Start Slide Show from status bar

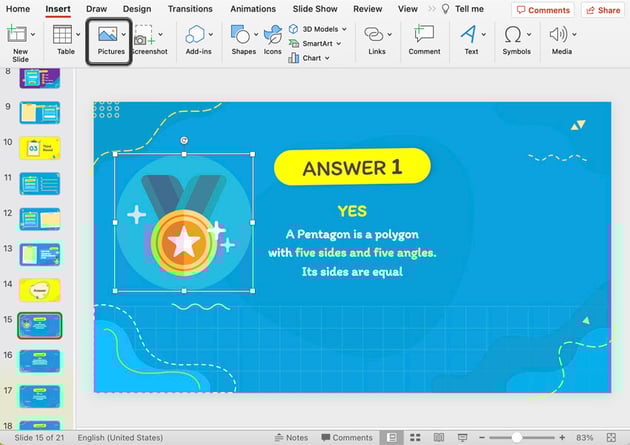[462, 437]
